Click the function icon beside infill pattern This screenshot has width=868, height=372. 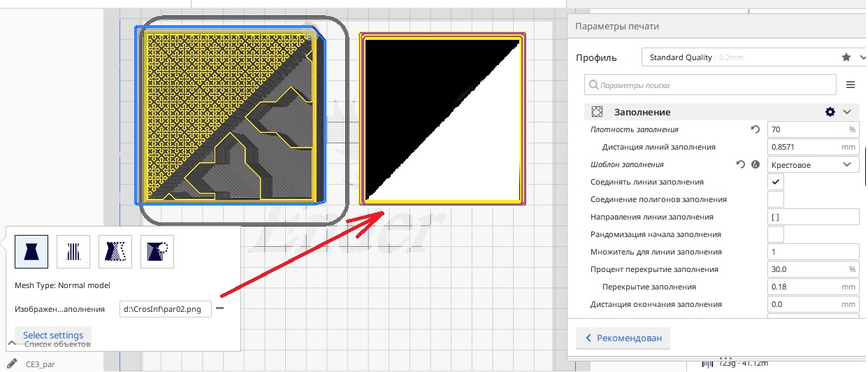tap(755, 164)
